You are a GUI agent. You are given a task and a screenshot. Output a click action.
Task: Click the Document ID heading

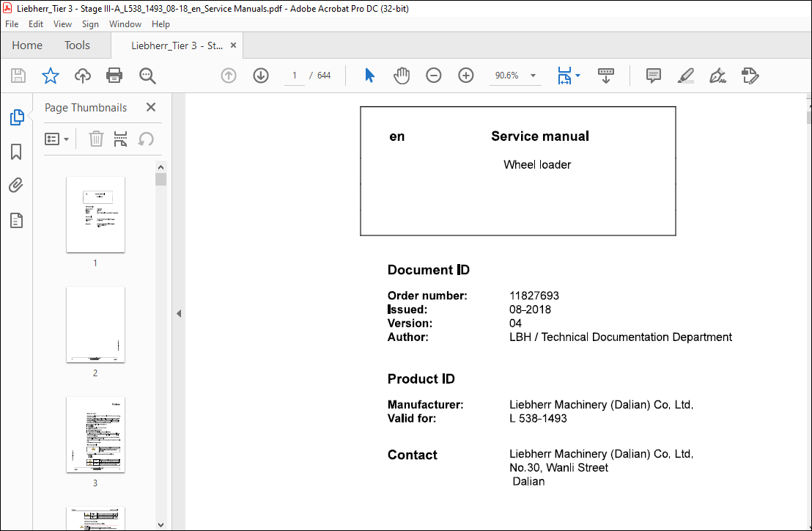[428, 270]
